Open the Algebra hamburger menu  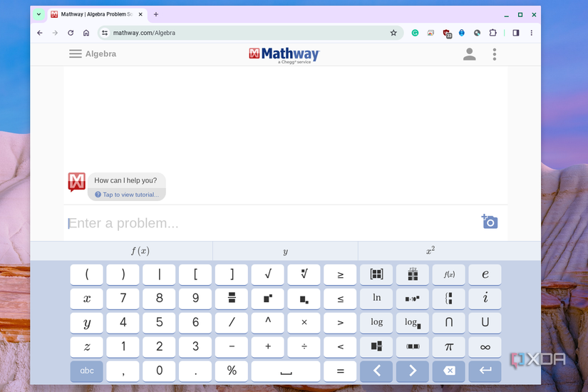point(75,53)
